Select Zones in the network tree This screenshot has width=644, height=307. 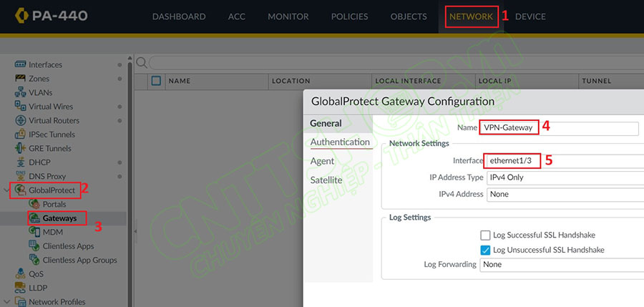[39, 79]
